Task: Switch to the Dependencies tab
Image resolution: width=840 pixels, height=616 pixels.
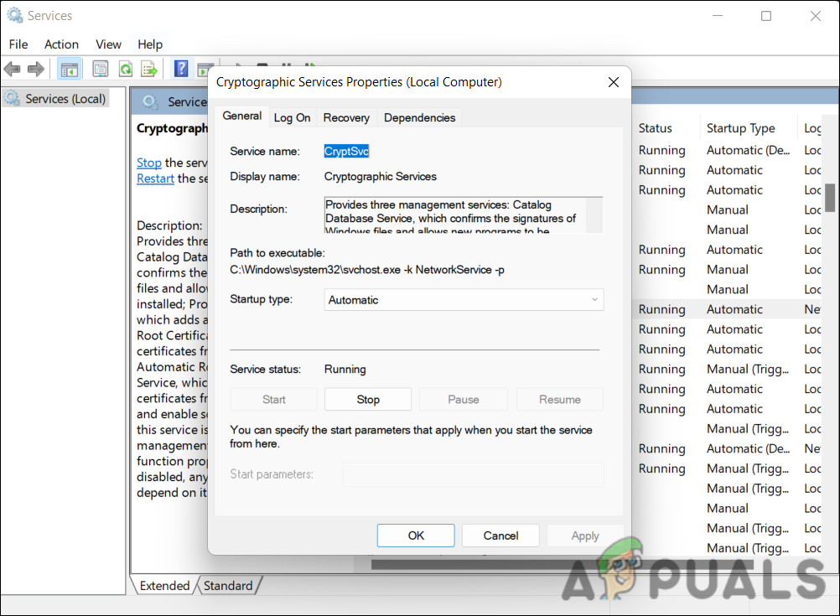Action: coord(419,118)
